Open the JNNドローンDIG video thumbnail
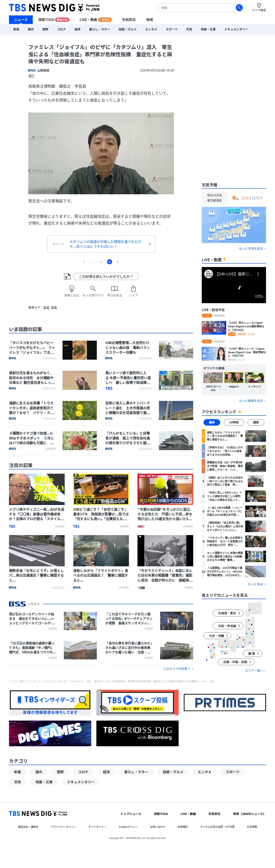The height and width of the screenshot is (868, 275). pos(213,378)
